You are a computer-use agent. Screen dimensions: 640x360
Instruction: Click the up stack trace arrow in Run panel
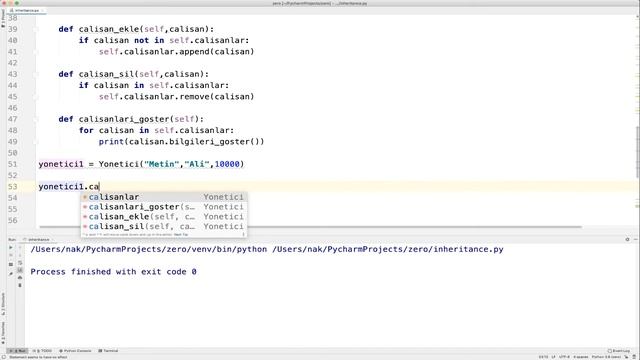[x=20, y=248]
